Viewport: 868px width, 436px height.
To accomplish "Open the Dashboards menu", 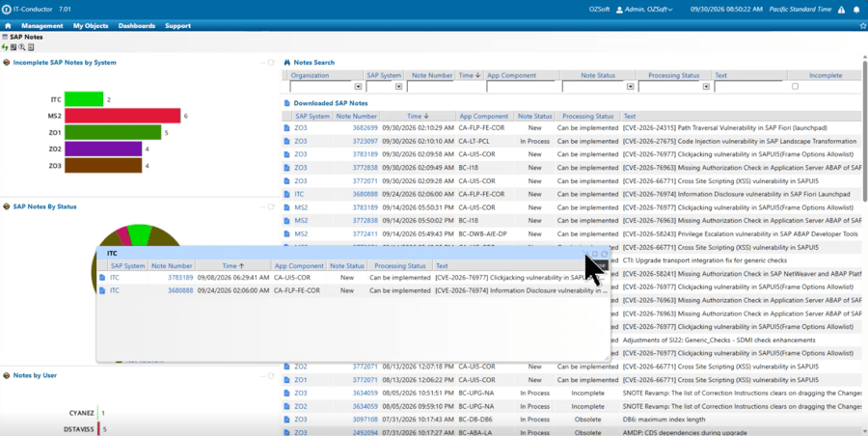I will click(x=137, y=25).
